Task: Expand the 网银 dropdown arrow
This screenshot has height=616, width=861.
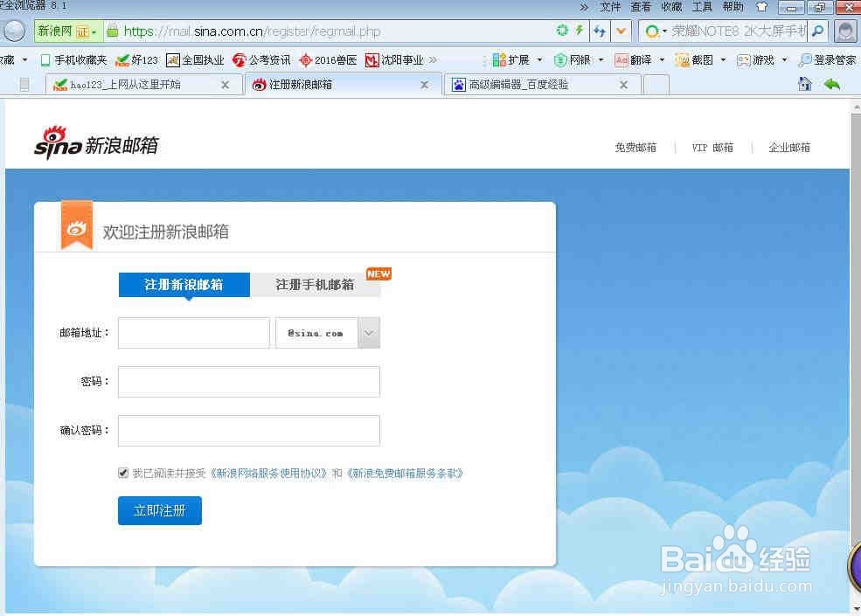Action: pyautogui.click(x=601, y=59)
